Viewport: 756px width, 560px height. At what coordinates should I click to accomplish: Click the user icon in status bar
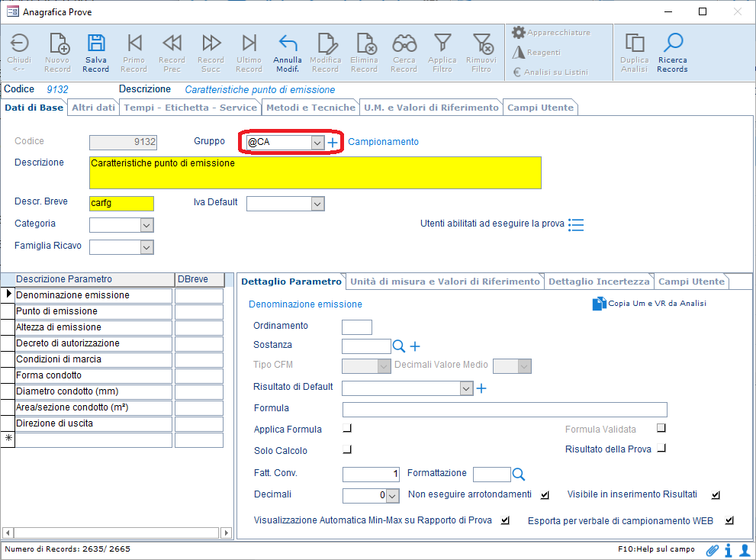coord(745,550)
